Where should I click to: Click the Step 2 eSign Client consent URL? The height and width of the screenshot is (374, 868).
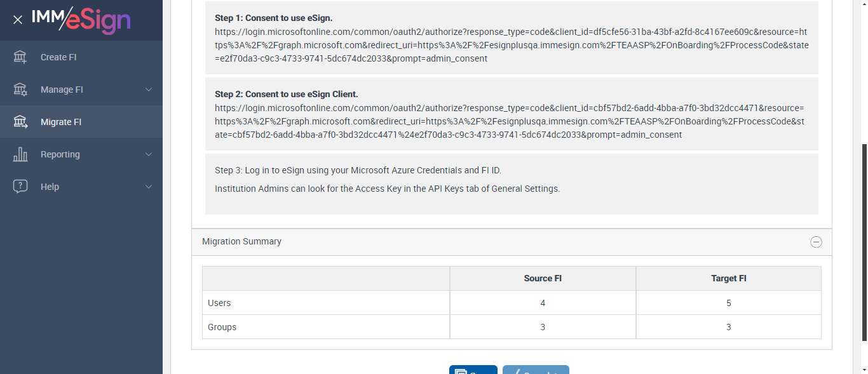click(x=511, y=121)
